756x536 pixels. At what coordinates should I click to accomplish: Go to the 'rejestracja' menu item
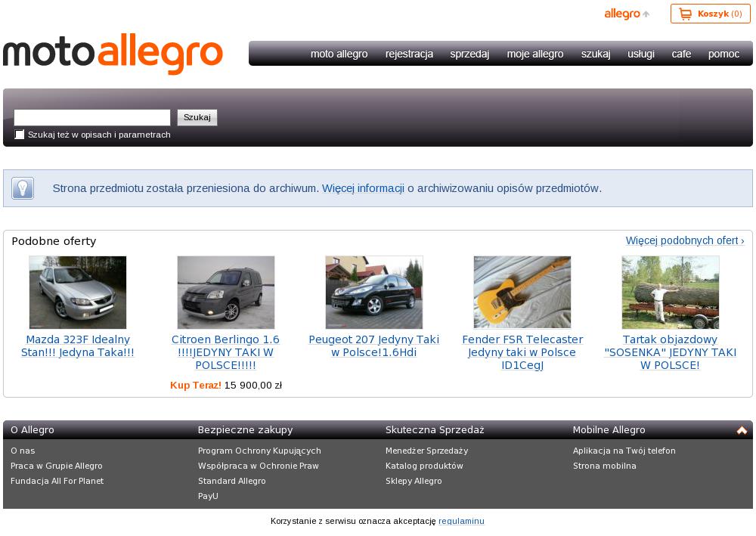(409, 54)
